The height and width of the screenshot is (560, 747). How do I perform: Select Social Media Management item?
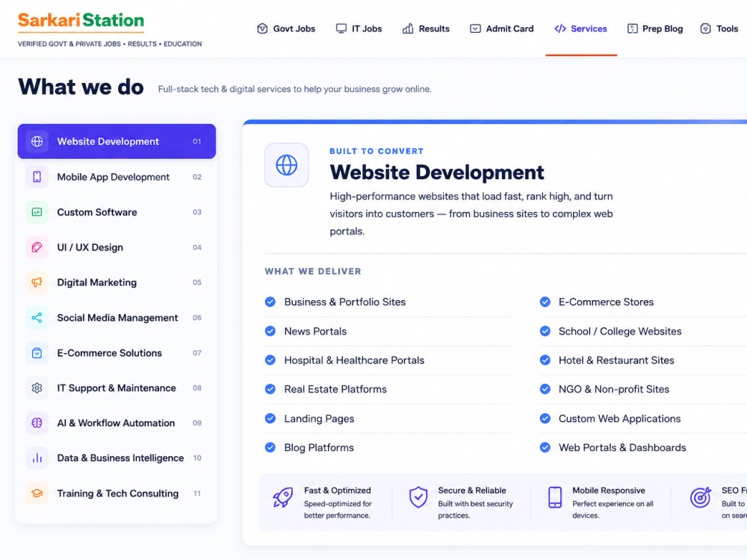(117, 317)
